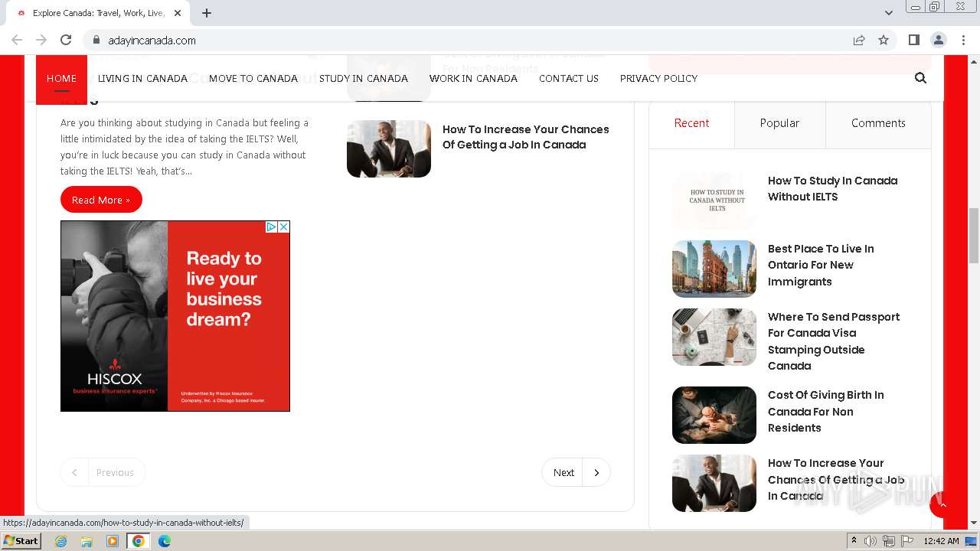Screen dimensions: 980x551
Task: Click the passport and map thumbnail
Action: coord(714,337)
